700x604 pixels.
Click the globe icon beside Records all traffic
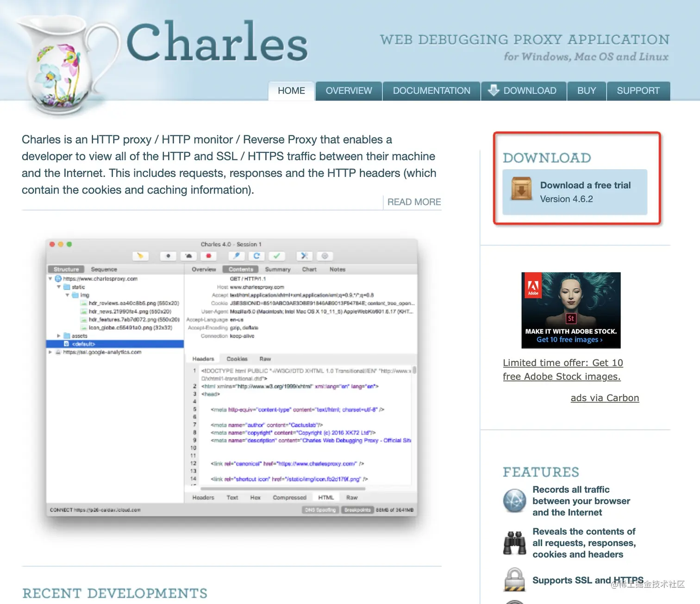(514, 501)
